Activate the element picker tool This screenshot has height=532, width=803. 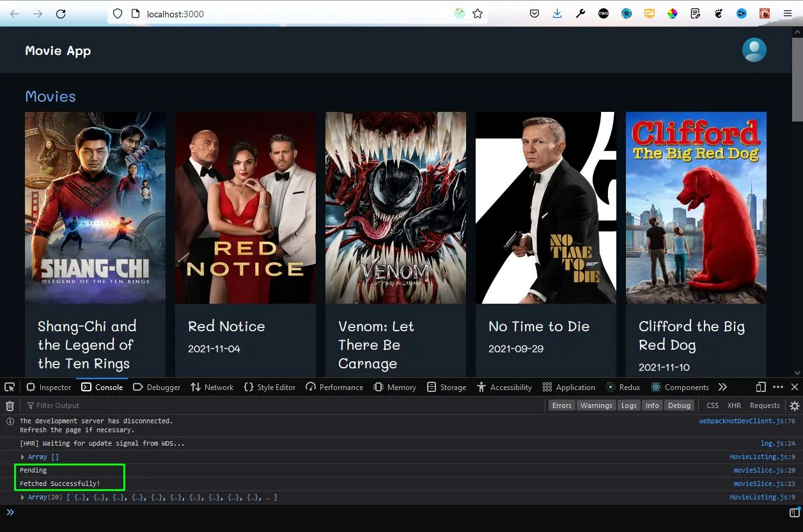(10, 387)
